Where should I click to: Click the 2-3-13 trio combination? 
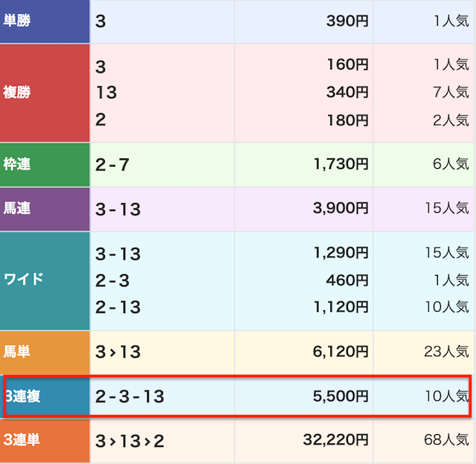[129, 397]
